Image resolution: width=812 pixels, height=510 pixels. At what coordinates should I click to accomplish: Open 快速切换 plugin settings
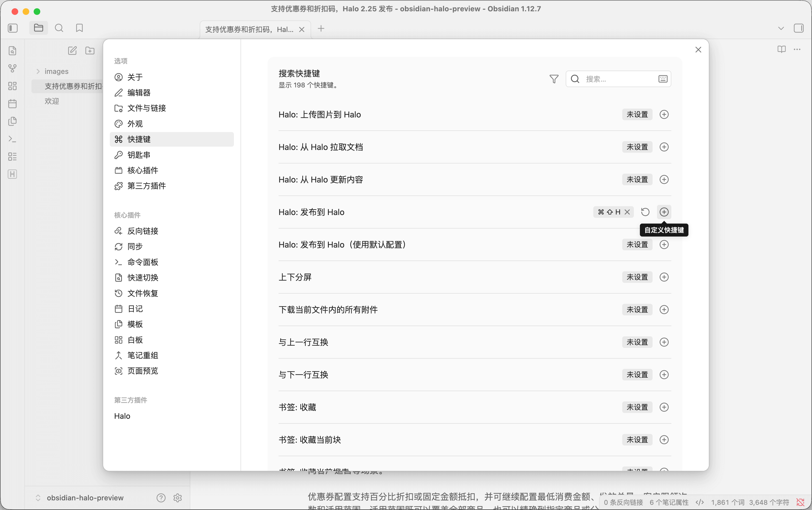[172, 278]
